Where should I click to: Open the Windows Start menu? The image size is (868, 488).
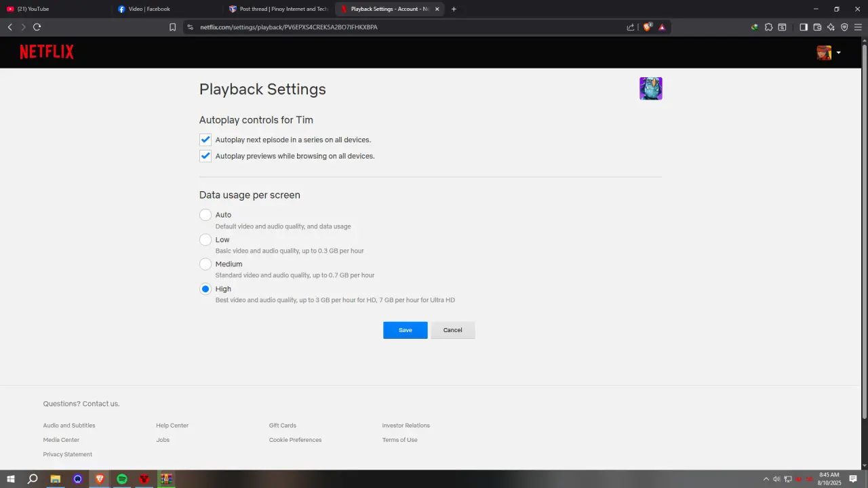(11, 479)
